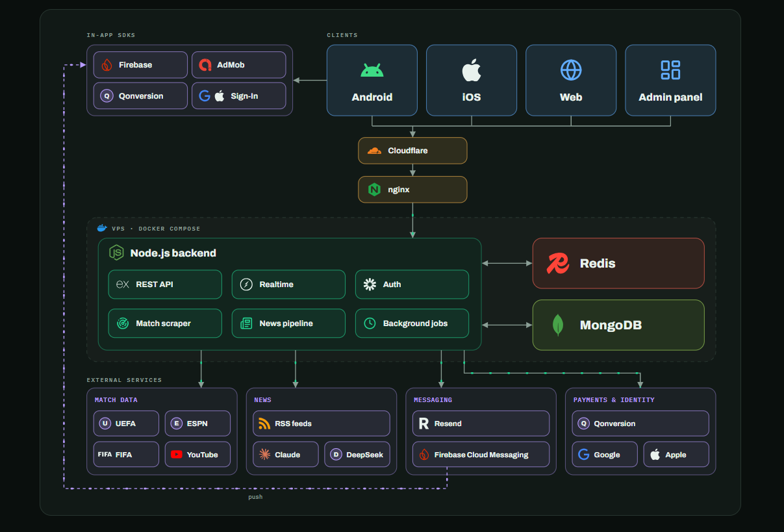This screenshot has height=532, width=784.
Task: Click the CLIENTS section heading
Action: tap(342, 35)
